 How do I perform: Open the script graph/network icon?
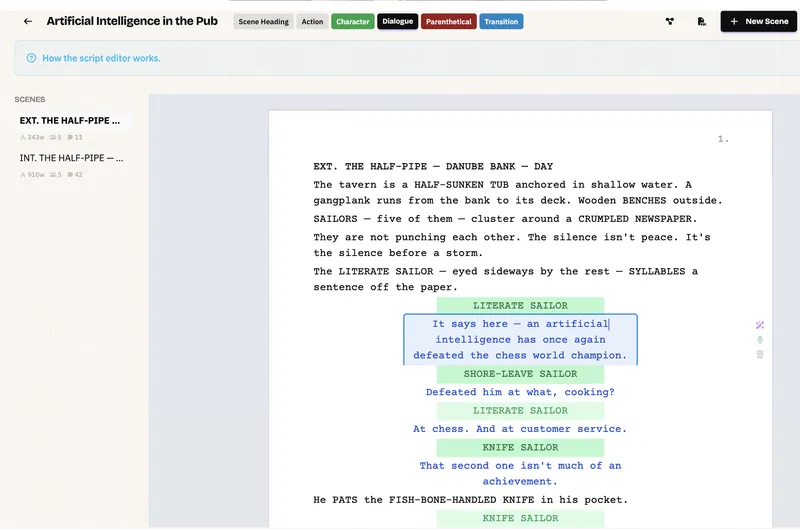point(669,21)
